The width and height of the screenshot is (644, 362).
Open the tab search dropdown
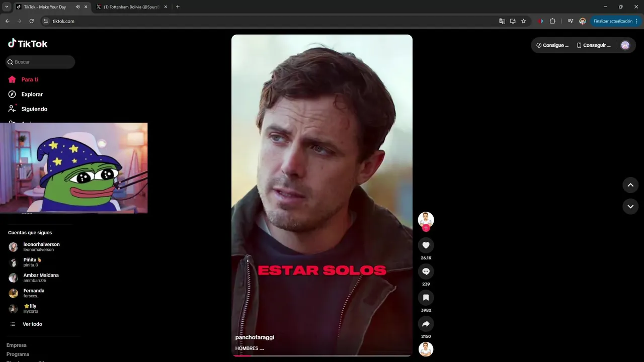point(7,7)
